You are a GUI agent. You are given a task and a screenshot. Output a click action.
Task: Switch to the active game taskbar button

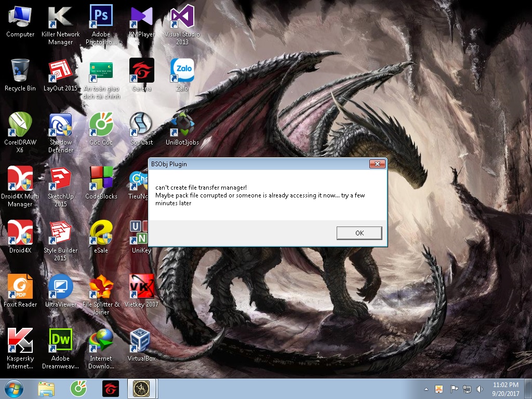(141, 389)
